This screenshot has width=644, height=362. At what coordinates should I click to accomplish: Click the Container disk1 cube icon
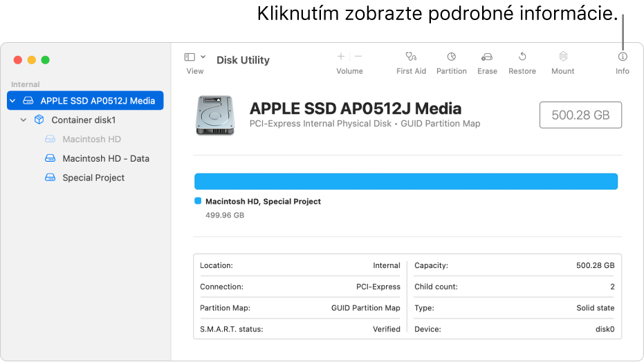[x=39, y=120]
